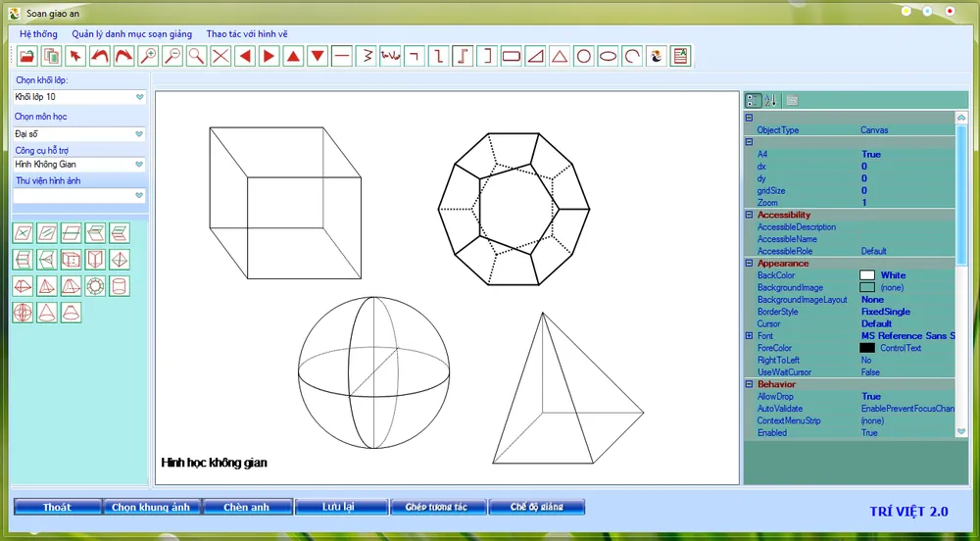The width and height of the screenshot is (980, 541).
Task: Open the 'Khối lớp 10' dropdown
Action: point(139,97)
